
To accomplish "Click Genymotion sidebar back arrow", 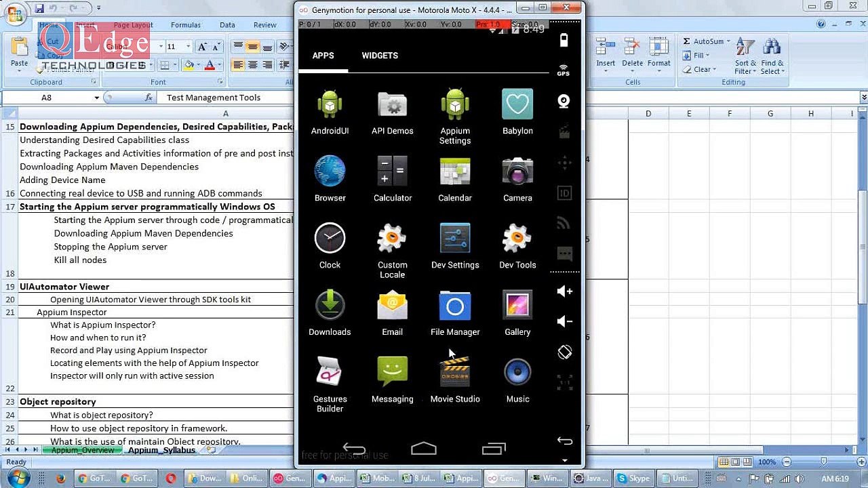I will pos(564,441).
